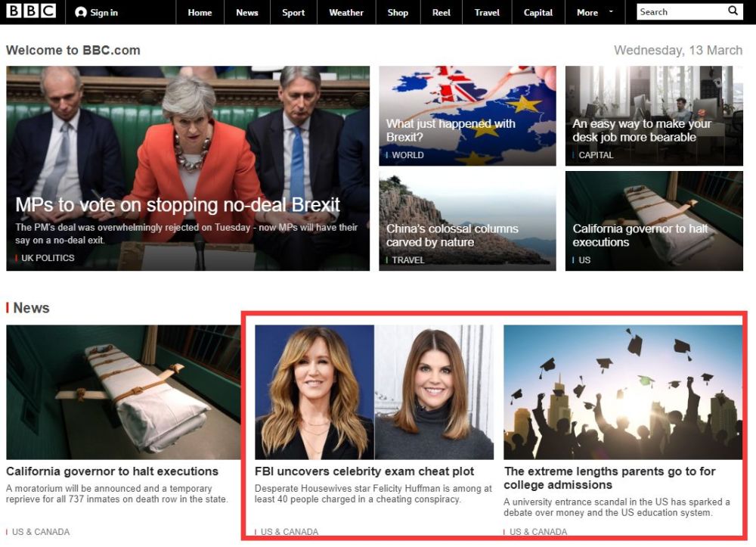
Task: Click the More nav label
Action: point(587,13)
